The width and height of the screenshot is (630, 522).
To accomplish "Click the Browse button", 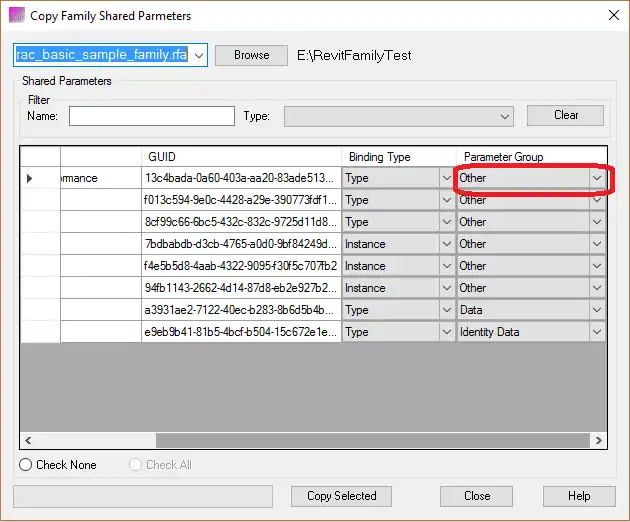I will pos(251,56).
